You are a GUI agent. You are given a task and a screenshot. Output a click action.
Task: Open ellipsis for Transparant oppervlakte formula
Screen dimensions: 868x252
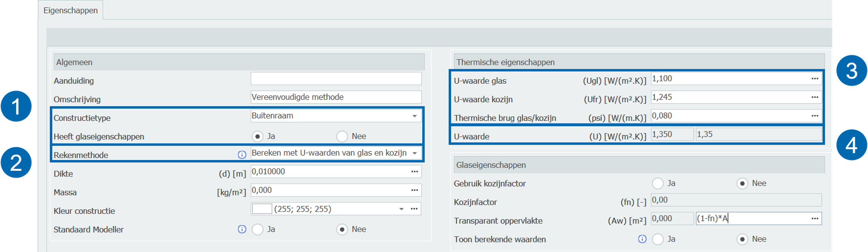pyautogui.click(x=815, y=219)
